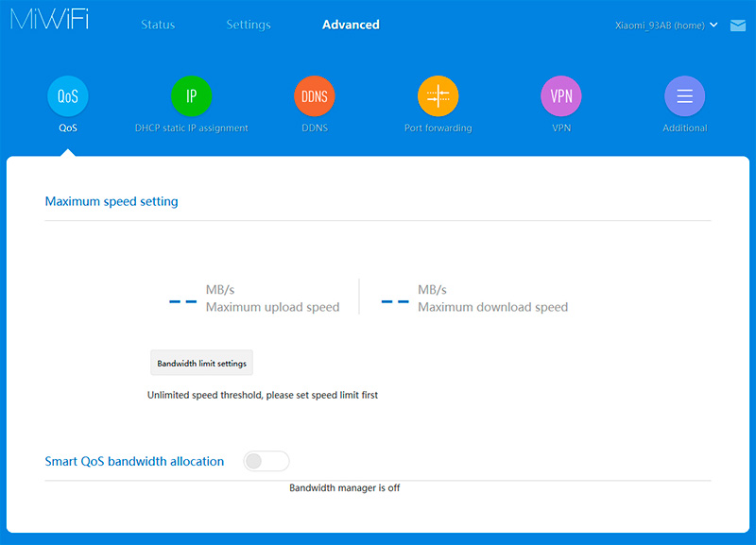Click the MiWiFi logo
This screenshot has width=756, height=545.
coord(50,22)
